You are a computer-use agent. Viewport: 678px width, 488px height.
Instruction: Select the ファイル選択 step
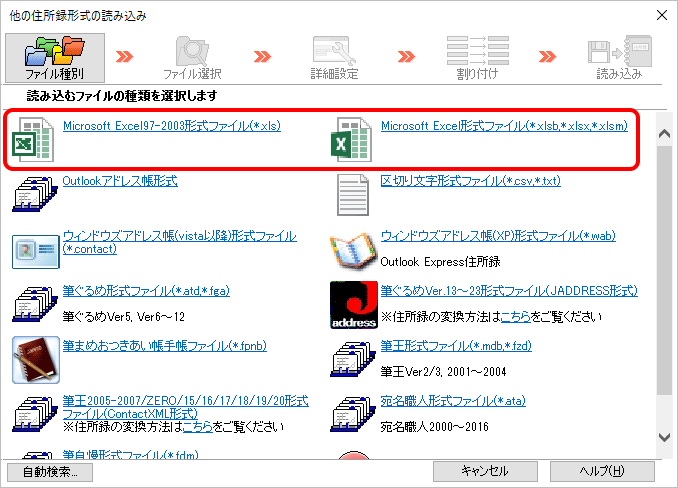[x=192, y=58]
